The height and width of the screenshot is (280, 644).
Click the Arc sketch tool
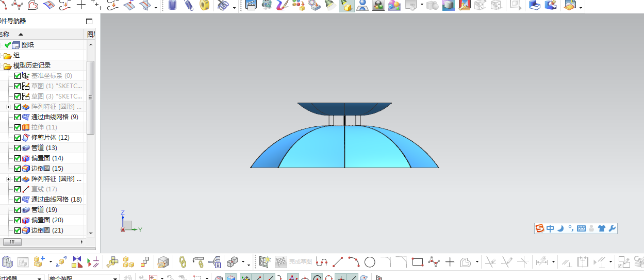point(354,262)
